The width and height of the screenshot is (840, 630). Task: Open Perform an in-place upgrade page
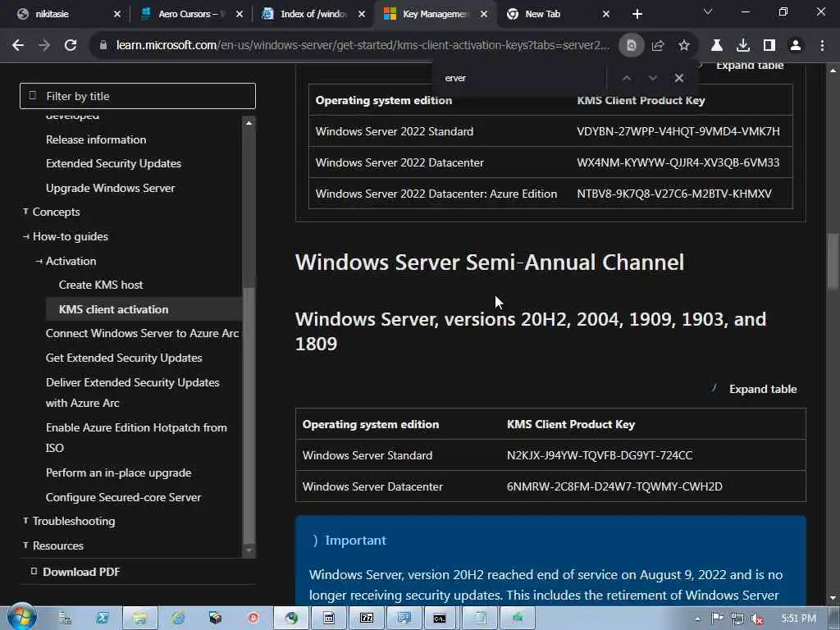[118, 472]
